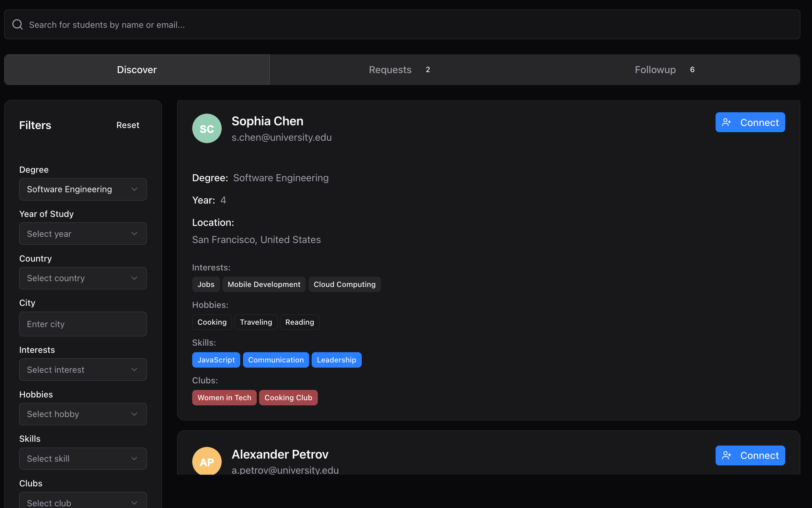This screenshot has width=812, height=508.
Task: Select the Discover tab
Action: 137,70
